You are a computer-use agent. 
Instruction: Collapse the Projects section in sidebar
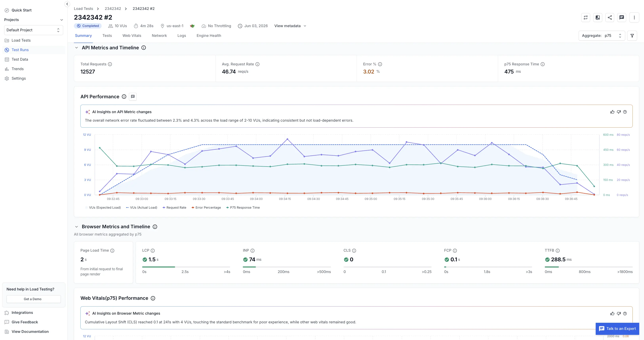coord(62,20)
